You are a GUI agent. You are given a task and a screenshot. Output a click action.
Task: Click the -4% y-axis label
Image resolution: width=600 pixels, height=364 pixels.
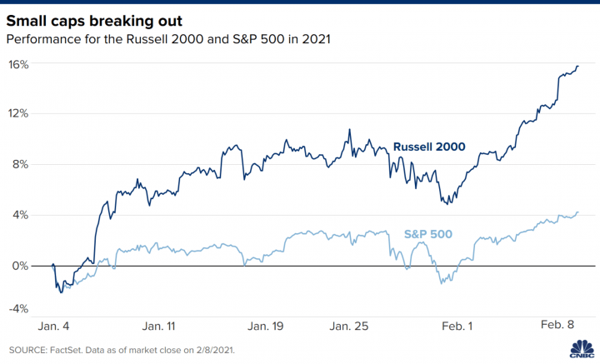coord(18,309)
